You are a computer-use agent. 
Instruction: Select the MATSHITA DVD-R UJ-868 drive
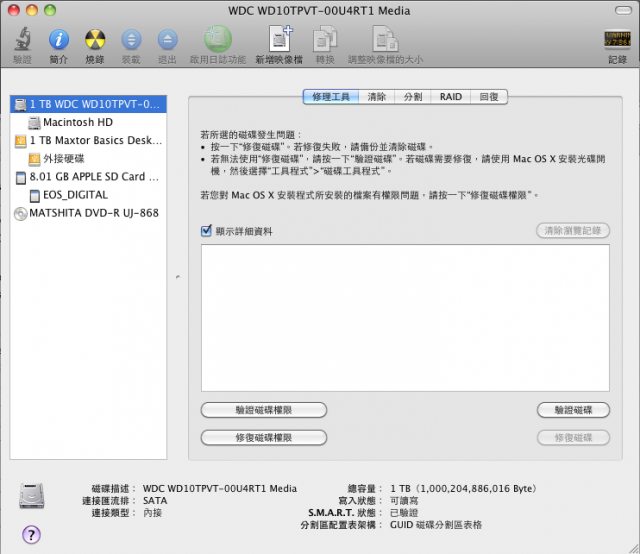coord(88,213)
